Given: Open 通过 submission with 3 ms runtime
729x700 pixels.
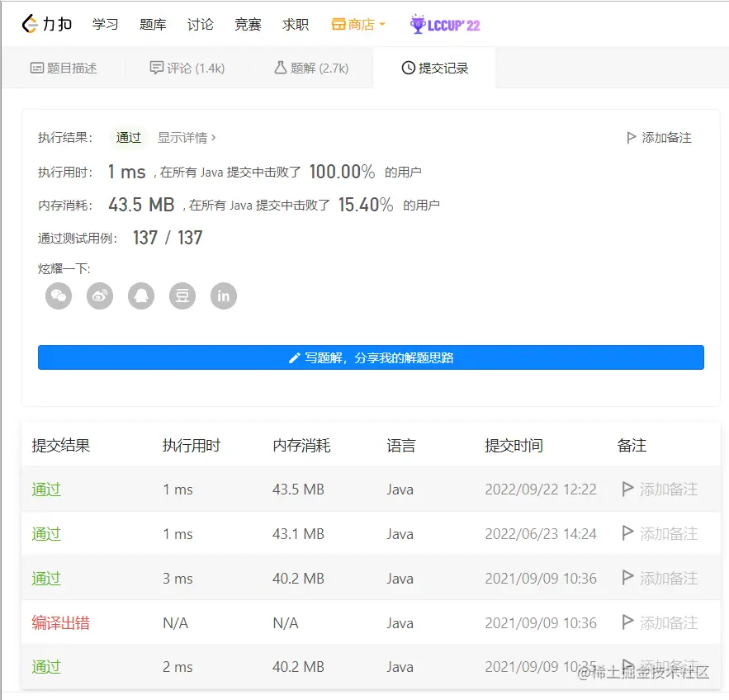Looking at the screenshot, I should [x=46, y=578].
